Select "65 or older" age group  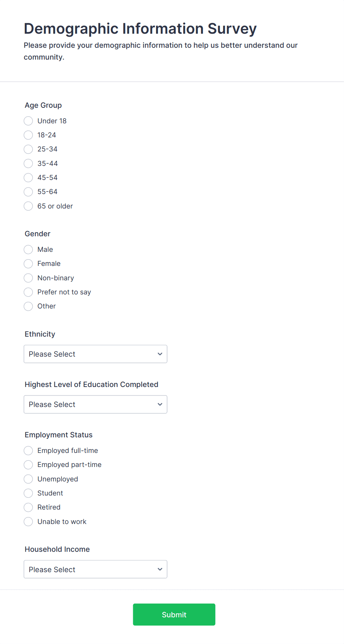pyautogui.click(x=28, y=206)
